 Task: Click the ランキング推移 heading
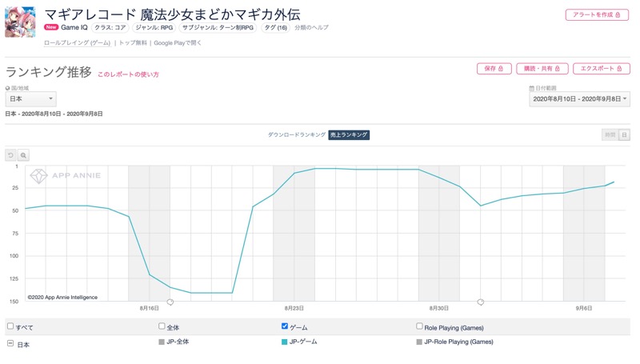point(49,72)
